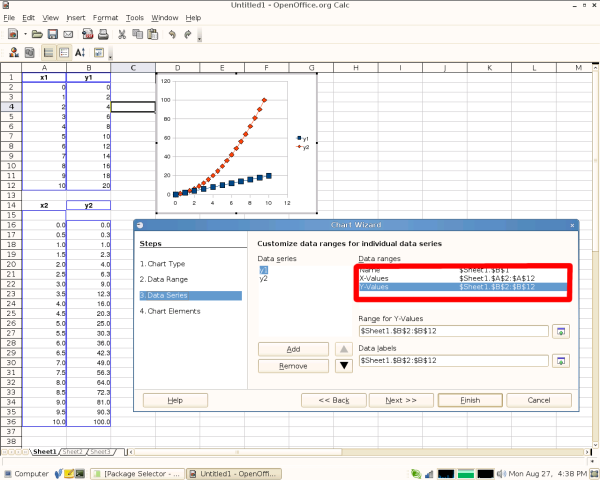Screen dimensions: 600x480
Task: Click the move series up arrow
Action: (344, 349)
